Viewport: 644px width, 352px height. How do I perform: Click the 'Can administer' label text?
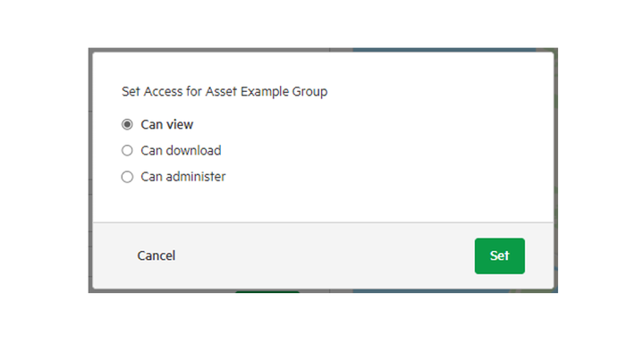click(x=183, y=177)
